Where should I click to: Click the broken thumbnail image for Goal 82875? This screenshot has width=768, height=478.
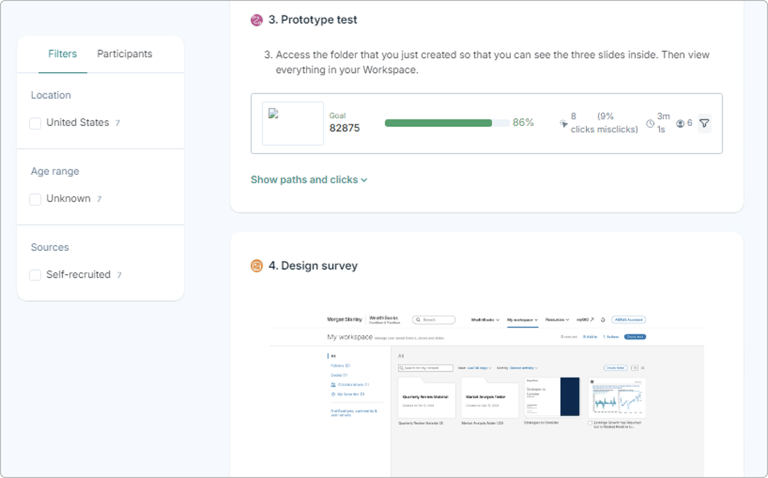293,123
